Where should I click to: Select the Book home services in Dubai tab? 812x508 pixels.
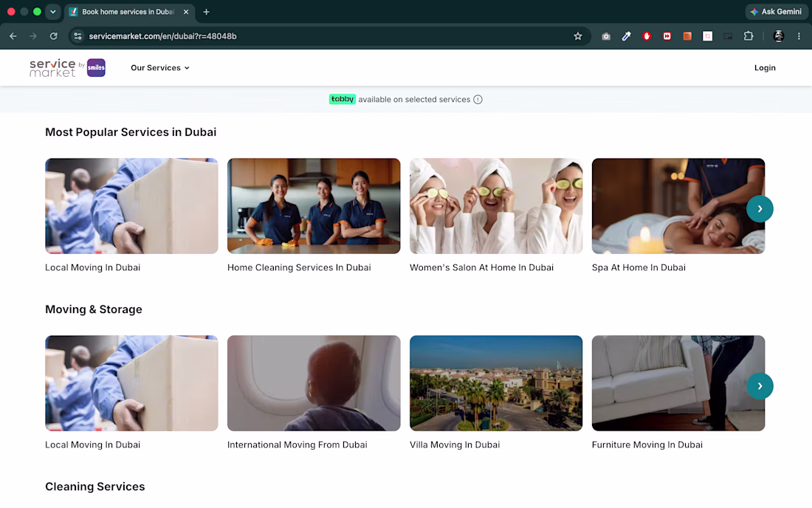[129, 11]
